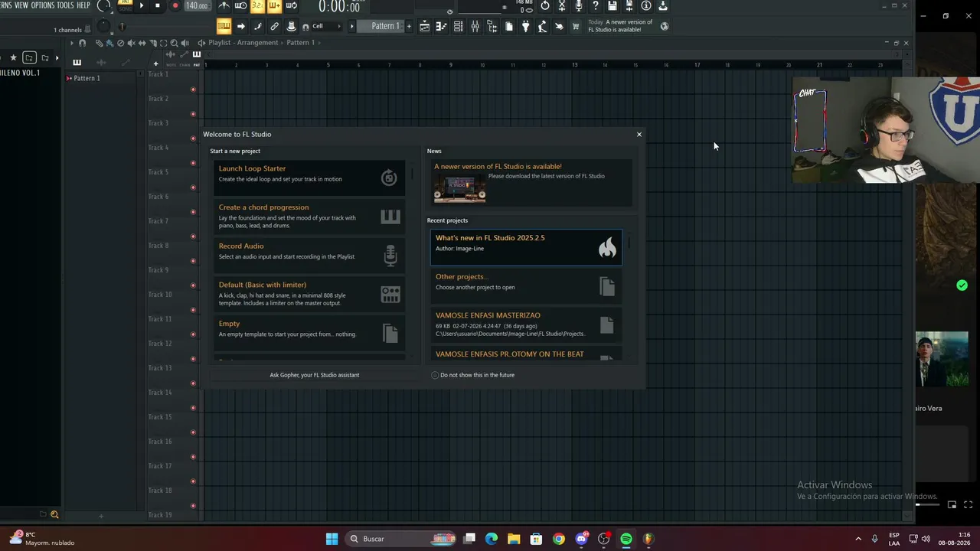Toggle the wait for input icon
Viewport: 980px width, 551px height.
[x=240, y=5]
